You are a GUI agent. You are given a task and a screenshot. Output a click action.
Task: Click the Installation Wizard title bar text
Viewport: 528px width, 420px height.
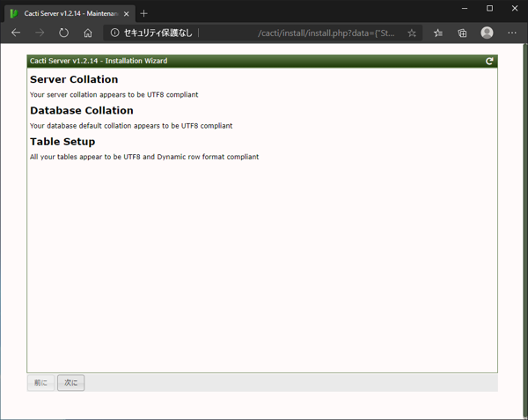99,61
